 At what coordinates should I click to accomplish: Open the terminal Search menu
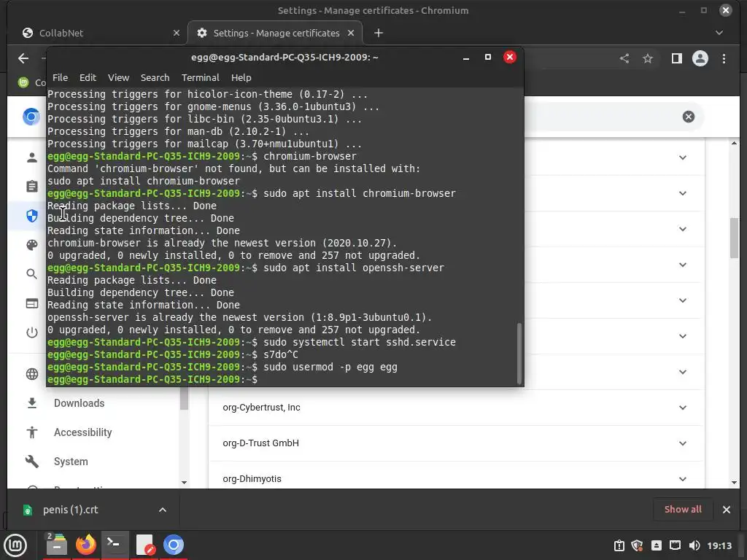155,77
